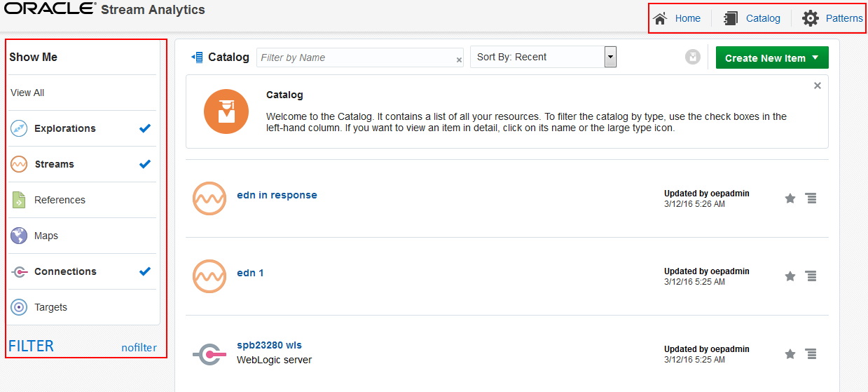Open the edn 1 stream

[250, 273]
